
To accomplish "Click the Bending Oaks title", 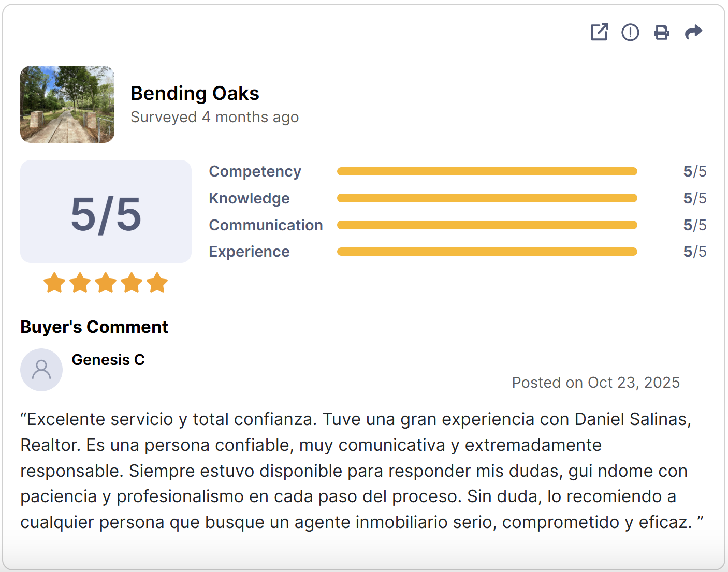I will pyautogui.click(x=195, y=94).
